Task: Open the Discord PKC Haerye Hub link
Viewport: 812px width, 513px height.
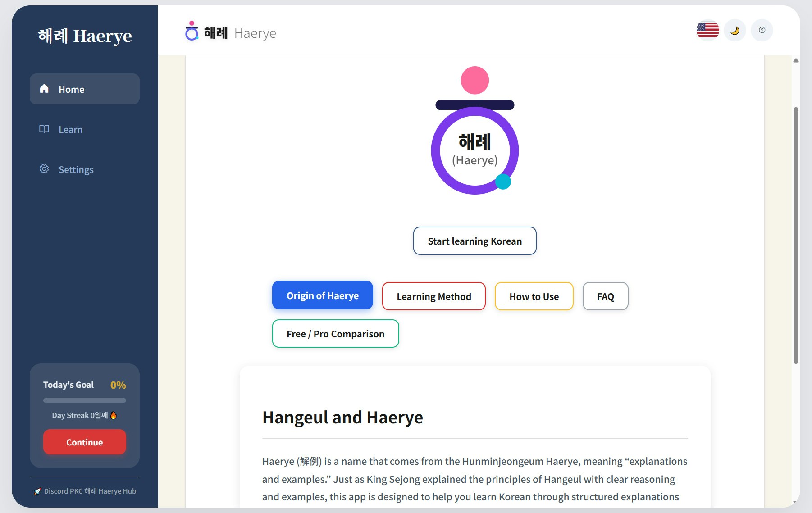Action: (x=89, y=491)
